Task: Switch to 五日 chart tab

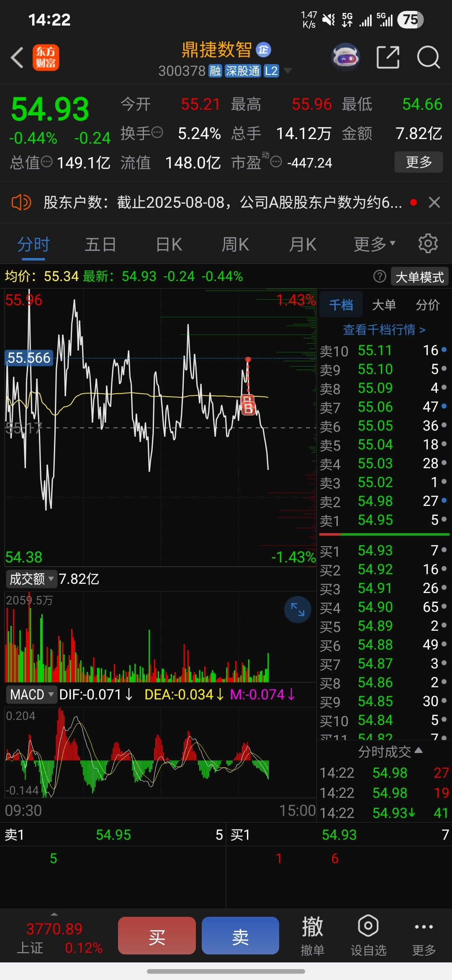Action: (x=100, y=244)
